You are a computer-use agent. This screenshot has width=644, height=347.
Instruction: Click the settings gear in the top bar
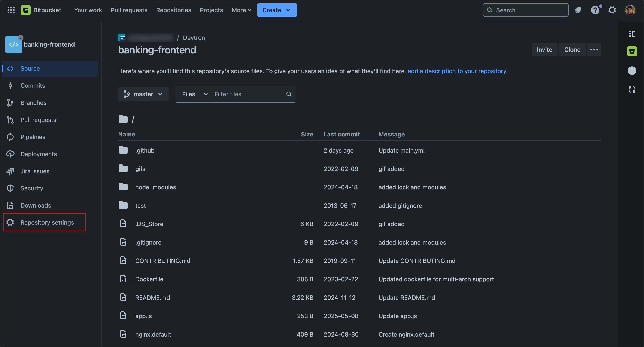pyautogui.click(x=612, y=10)
